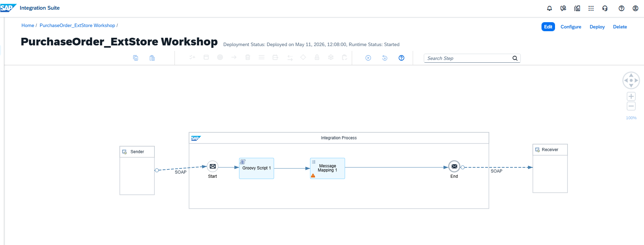Zoom in with the plus button
The width and height of the screenshot is (644, 245).
[x=631, y=96]
